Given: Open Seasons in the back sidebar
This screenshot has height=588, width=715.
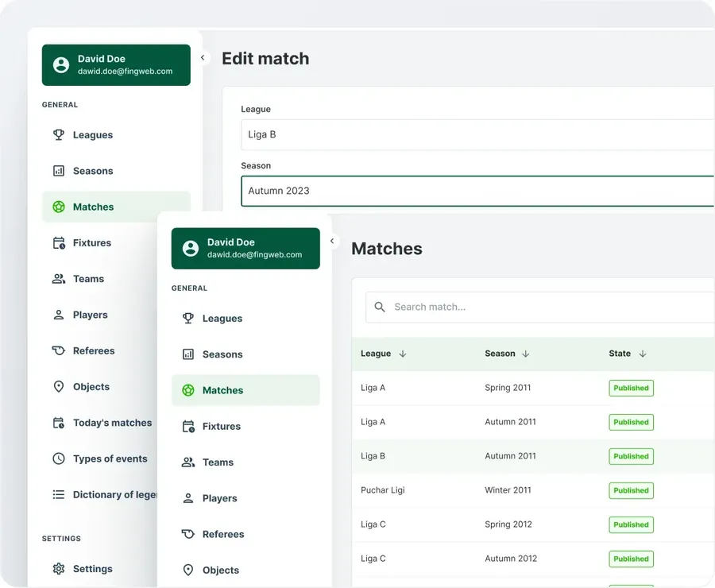Looking at the screenshot, I should 93,171.
